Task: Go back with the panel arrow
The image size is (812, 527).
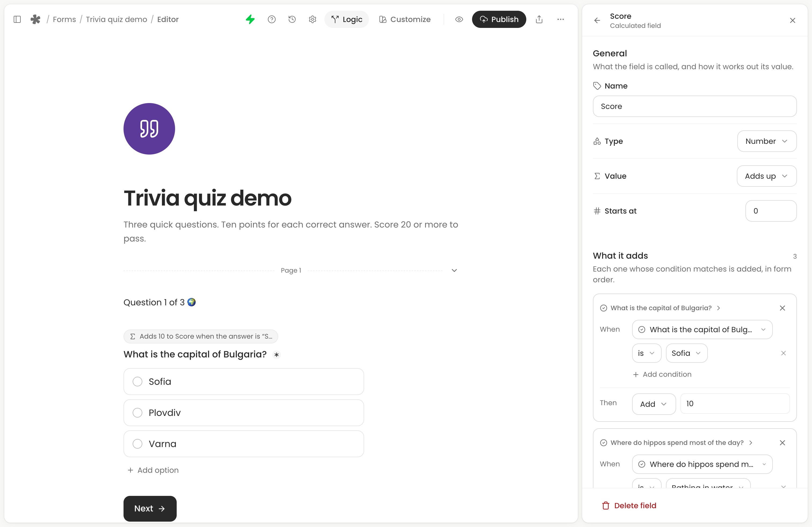Action: (x=597, y=20)
